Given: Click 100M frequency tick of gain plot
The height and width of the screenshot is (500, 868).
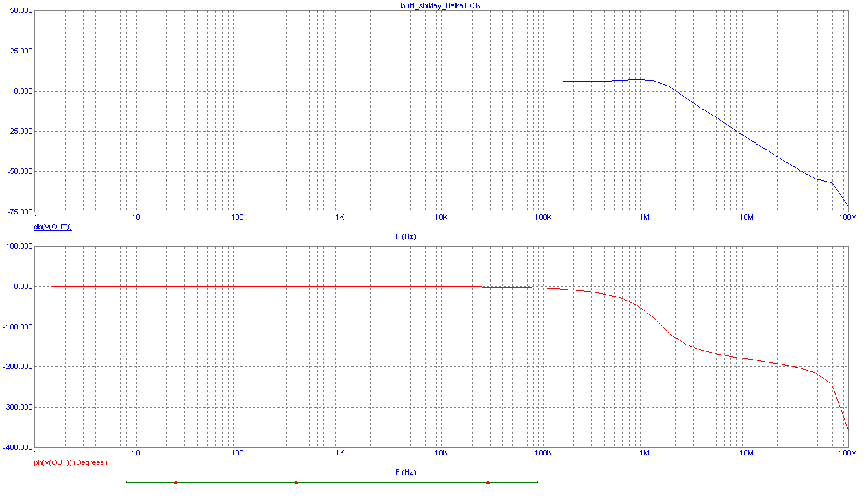Looking at the screenshot, I should tap(847, 218).
